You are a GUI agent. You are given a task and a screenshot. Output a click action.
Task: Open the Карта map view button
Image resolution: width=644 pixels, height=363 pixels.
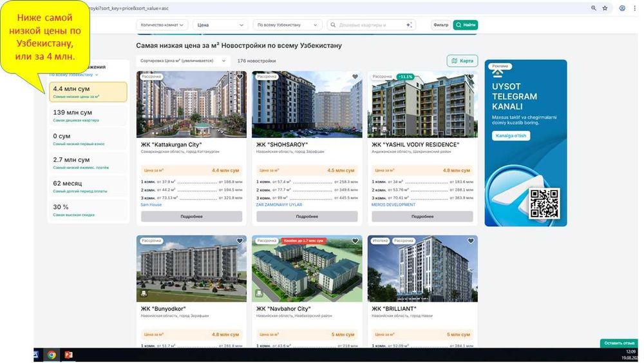[462, 61]
